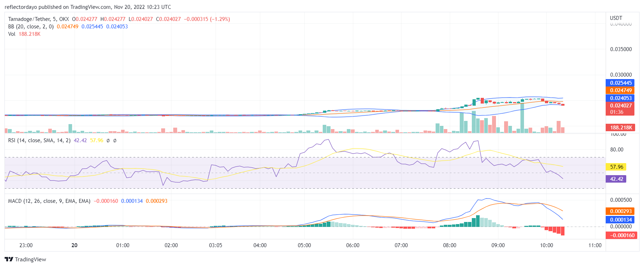
Task: Click the MACD line value 0.000134 in legend
Action: point(132,201)
